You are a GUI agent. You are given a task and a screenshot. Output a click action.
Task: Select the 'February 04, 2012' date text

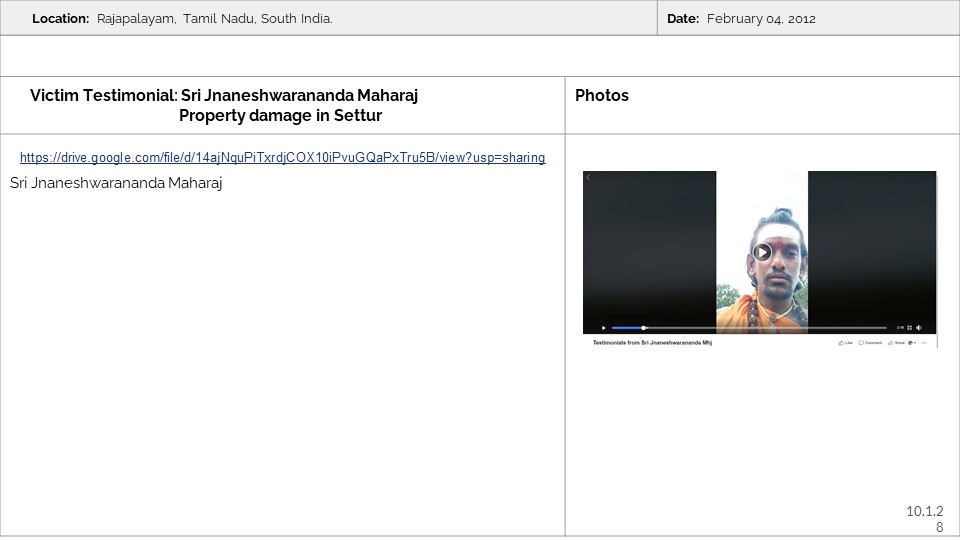761,19
